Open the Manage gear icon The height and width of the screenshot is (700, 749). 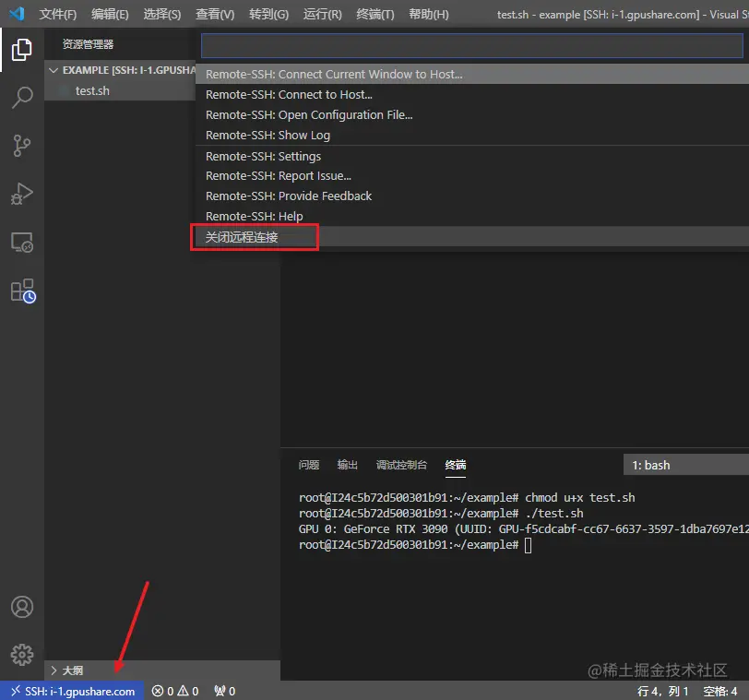click(x=22, y=655)
